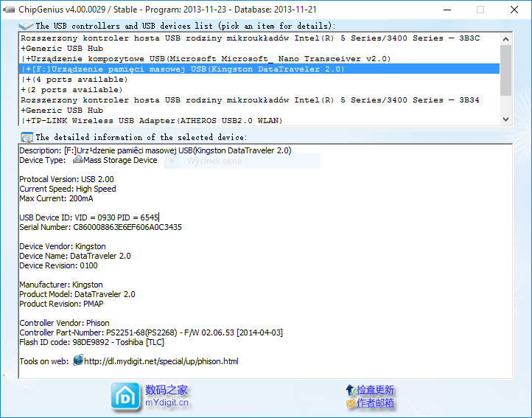This screenshot has width=532, height=418.
Task: Click the Max Current: 200mA line
Action: (x=56, y=198)
